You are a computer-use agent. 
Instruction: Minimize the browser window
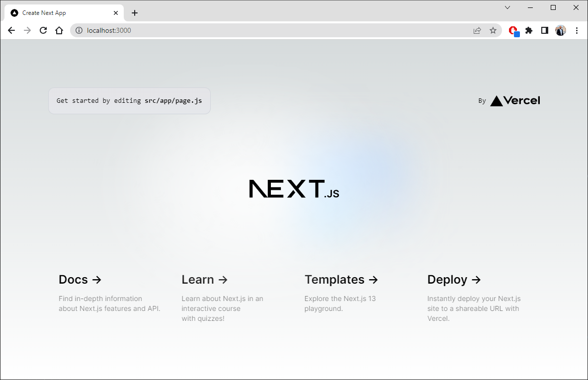click(530, 7)
